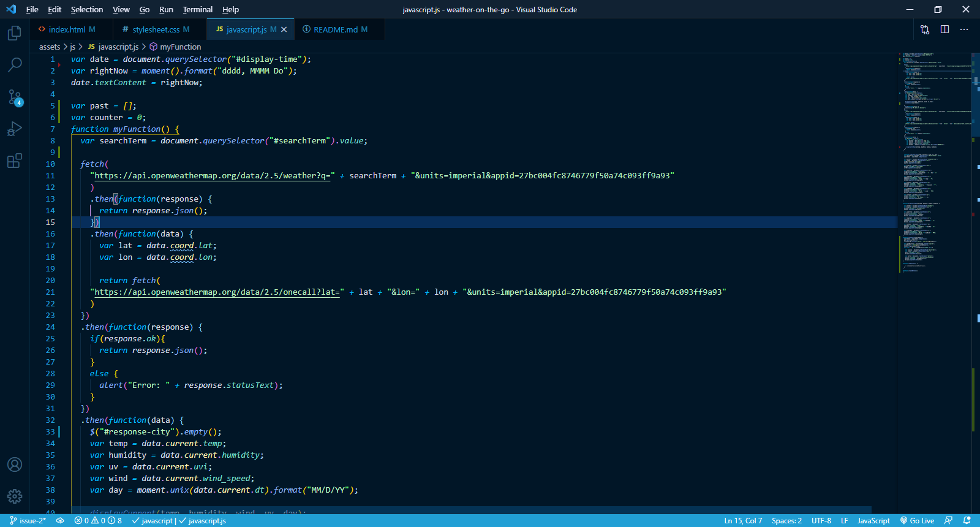The width and height of the screenshot is (980, 527).
Task: Open the Help menu
Action: coord(231,9)
